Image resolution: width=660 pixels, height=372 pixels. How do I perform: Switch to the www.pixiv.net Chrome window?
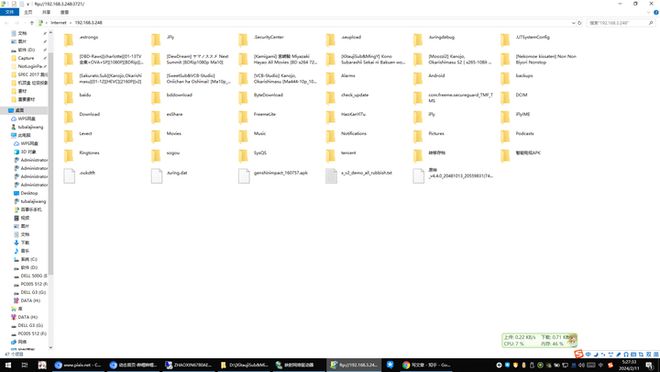78,365
